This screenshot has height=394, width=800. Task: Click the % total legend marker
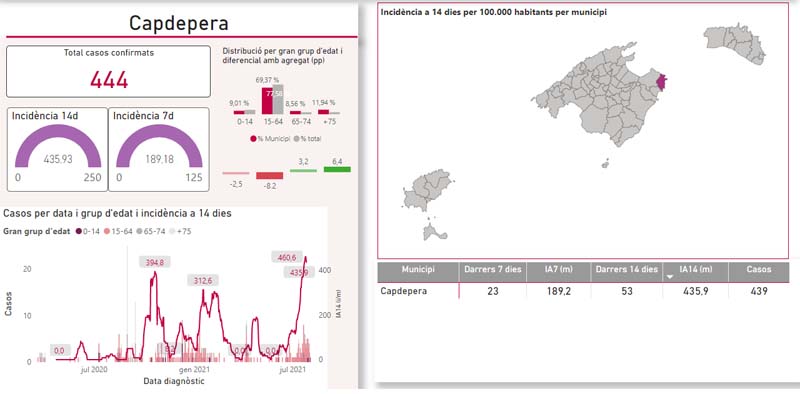tap(296, 138)
